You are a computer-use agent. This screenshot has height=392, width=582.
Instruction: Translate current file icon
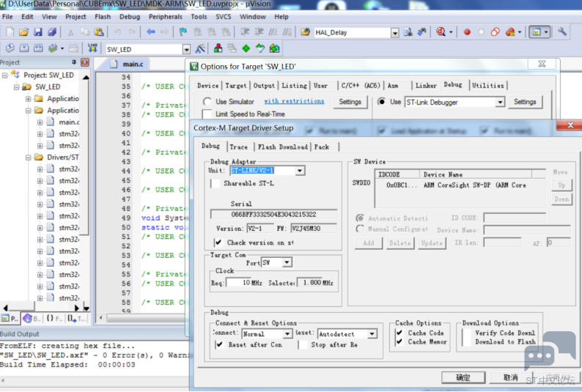point(10,48)
